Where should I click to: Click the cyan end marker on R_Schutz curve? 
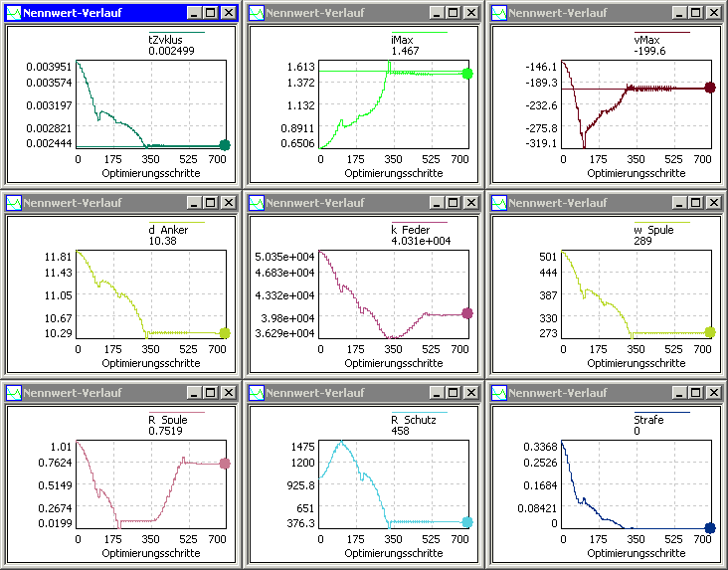click(467, 522)
